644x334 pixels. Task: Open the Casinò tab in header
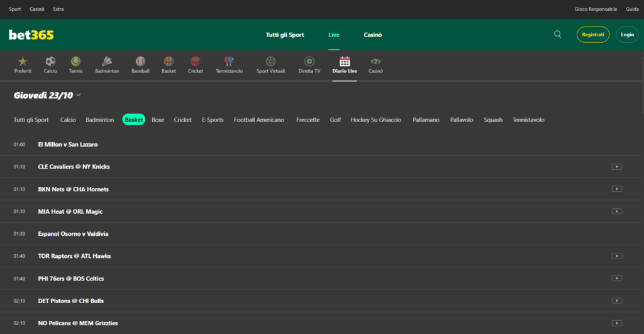[x=373, y=35]
